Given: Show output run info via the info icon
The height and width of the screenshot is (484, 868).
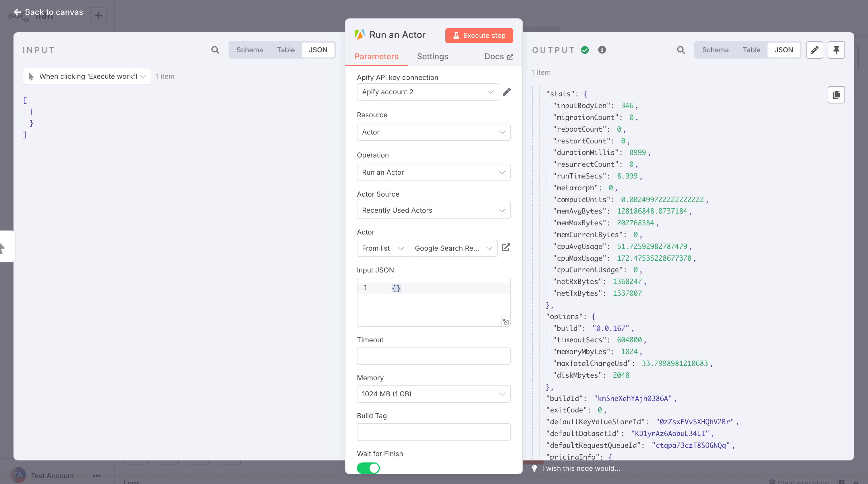Looking at the screenshot, I should pyautogui.click(x=602, y=50).
